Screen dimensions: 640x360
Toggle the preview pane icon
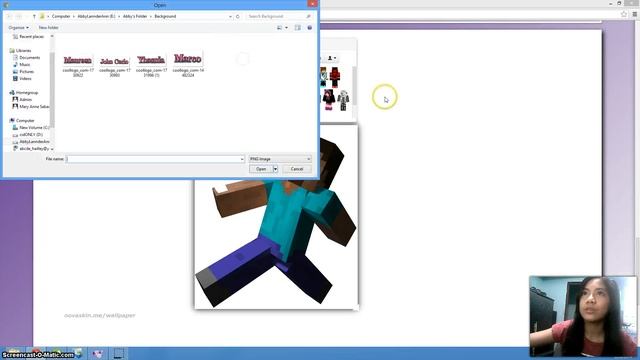pos(298,27)
